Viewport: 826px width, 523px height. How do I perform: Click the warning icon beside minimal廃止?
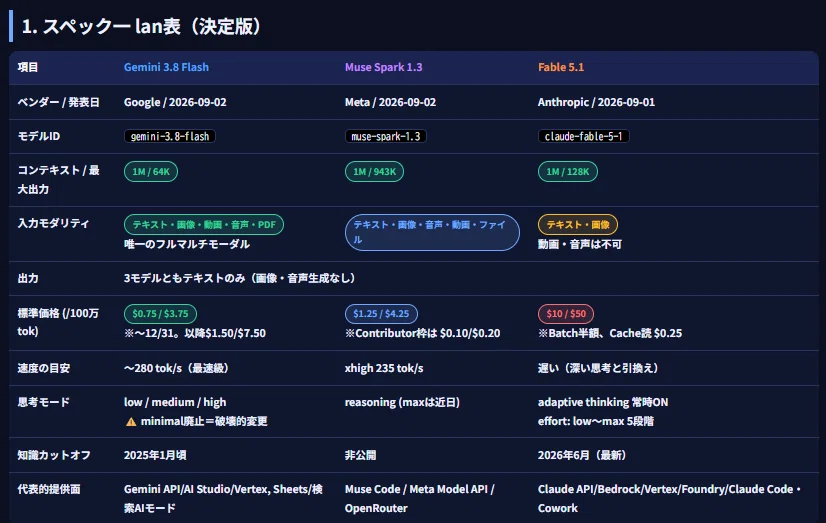pos(131,421)
